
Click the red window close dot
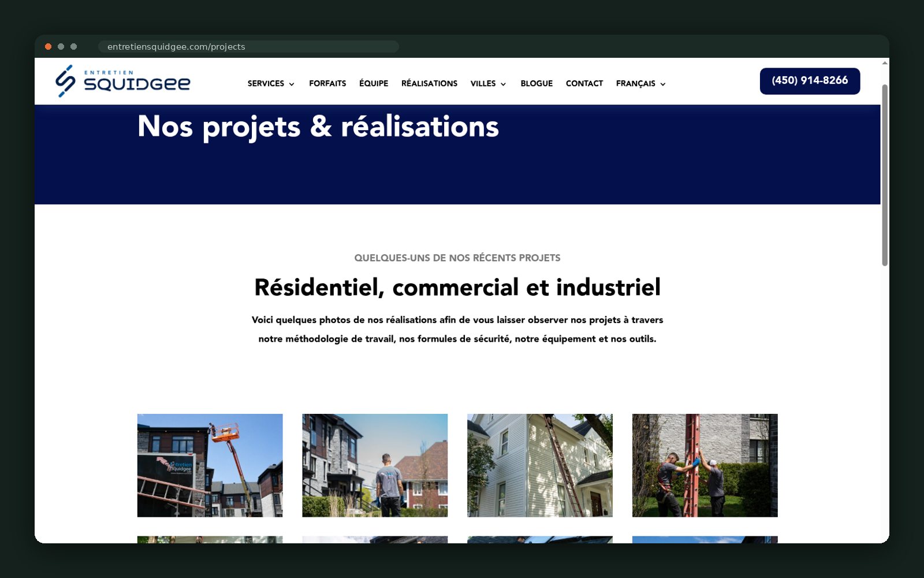point(49,47)
